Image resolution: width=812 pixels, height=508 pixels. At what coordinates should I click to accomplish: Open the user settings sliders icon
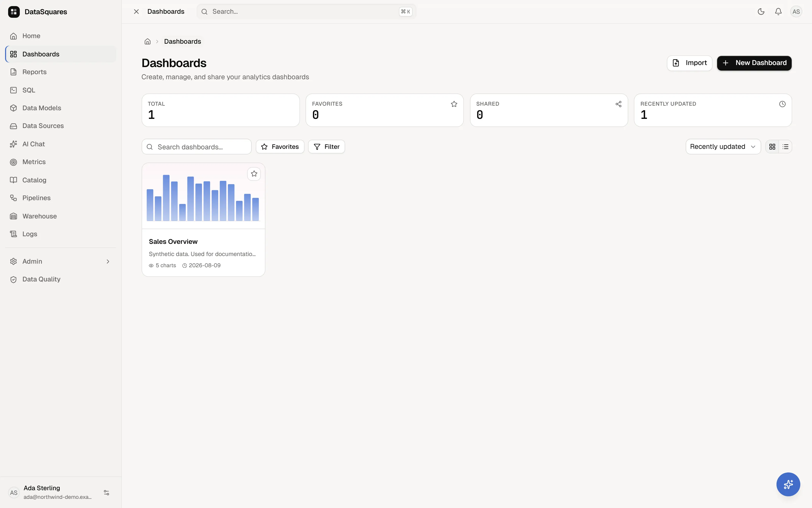pyautogui.click(x=106, y=493)
